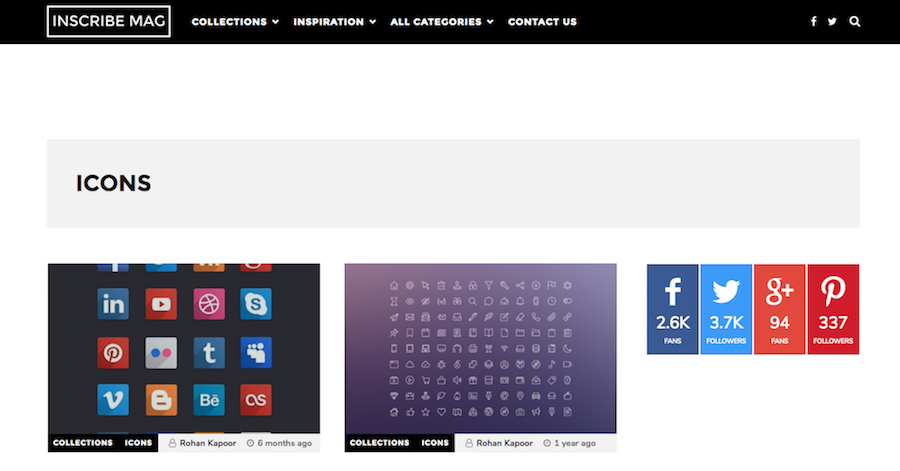Click the ICONS page heading
The height and width of the screenshot is (471, 900).
point(114,184)
